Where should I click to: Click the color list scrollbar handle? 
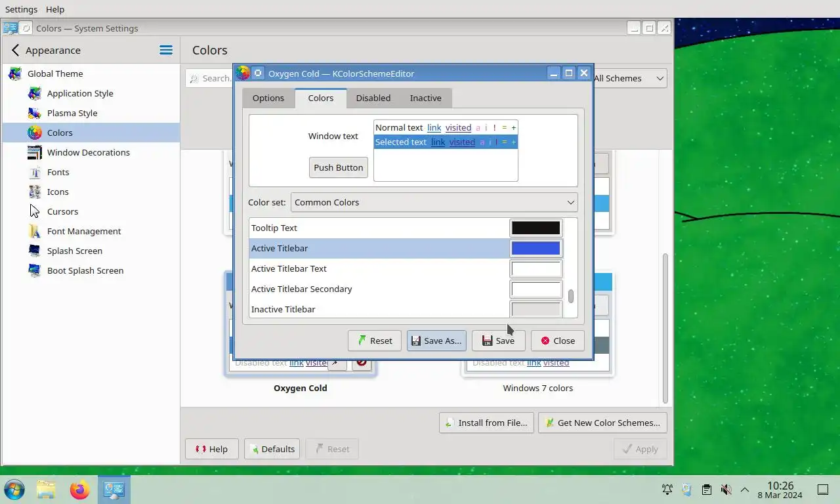[x=571, y=296]
